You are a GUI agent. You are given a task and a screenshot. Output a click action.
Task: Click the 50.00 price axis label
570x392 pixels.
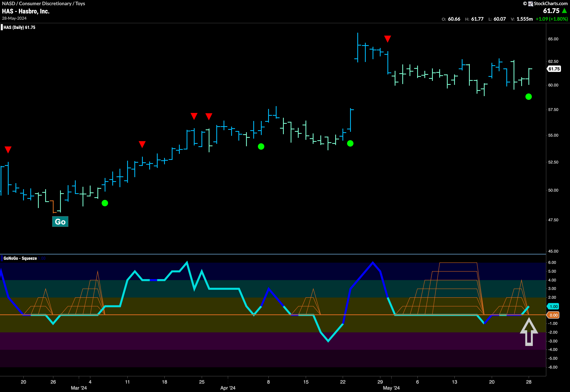[553, 190]
